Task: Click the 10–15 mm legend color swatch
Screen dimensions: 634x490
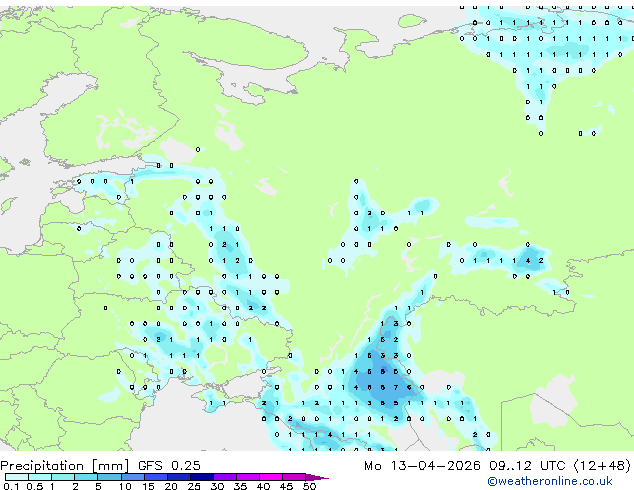Action: (132, 477)
